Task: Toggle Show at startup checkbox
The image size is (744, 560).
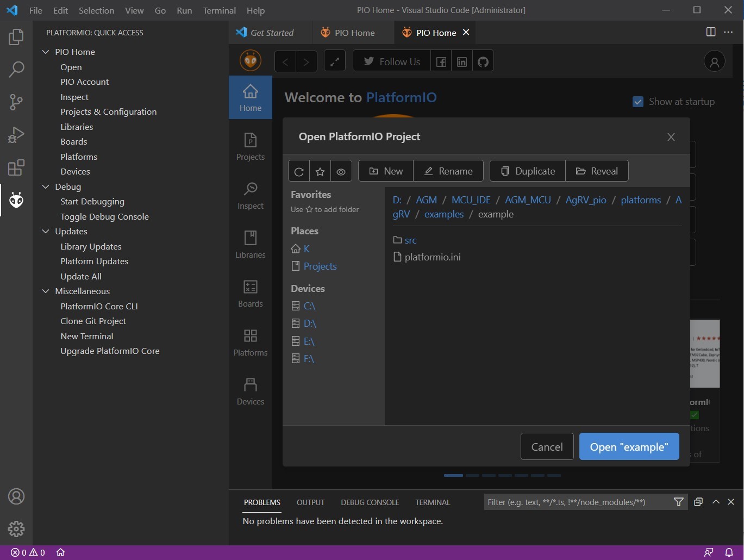Action: [638, 102]
